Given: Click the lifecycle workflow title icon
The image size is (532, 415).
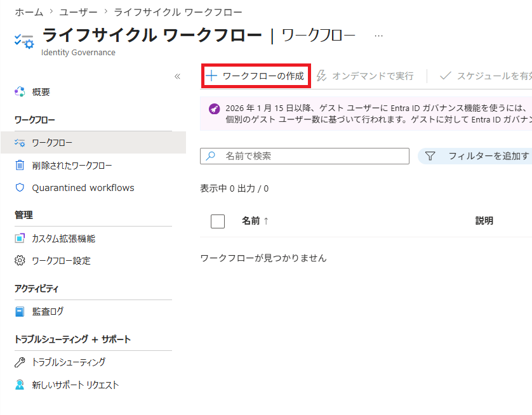Looking at the screenshot, I should [x=24, y=41].
